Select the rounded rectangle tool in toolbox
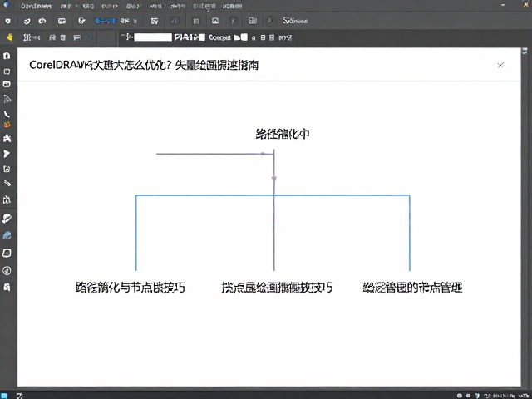Screen dimensions: 532x399 coord(7,71)
